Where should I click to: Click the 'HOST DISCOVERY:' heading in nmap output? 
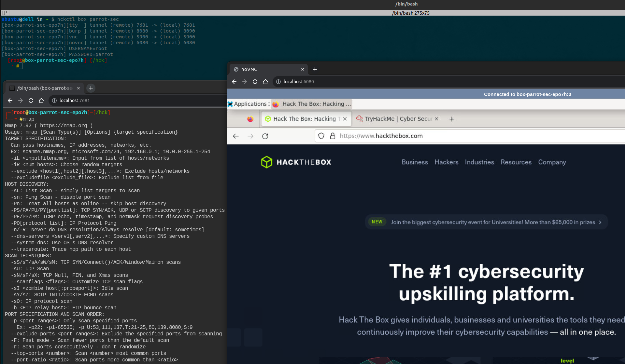click(x=27, y=184)
